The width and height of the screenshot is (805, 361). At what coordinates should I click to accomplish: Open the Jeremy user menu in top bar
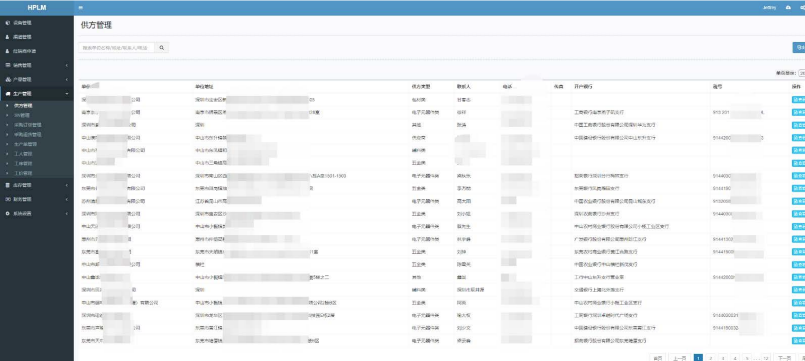point(769,8)
